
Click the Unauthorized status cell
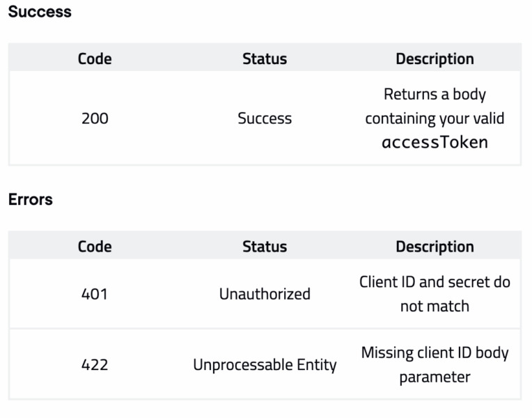265,294
